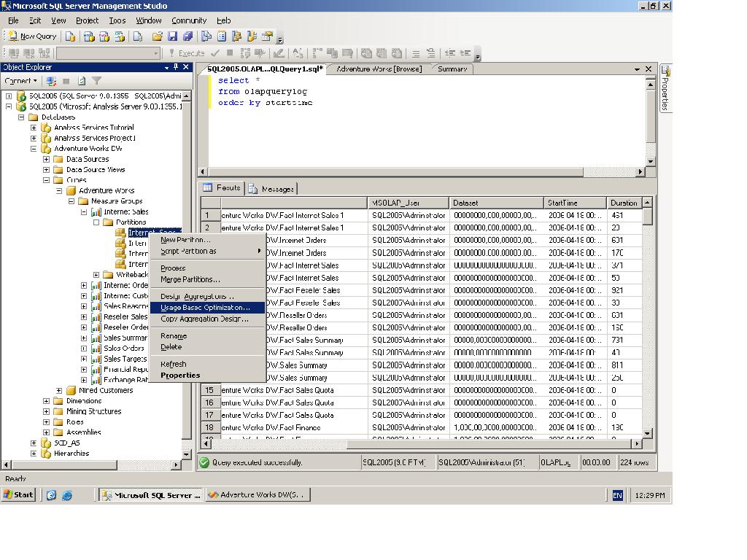Viewport: 747px width, 560px height.
Task: Click the Object Explorer filter funnel icon
Action: click(x=96, y=81)
